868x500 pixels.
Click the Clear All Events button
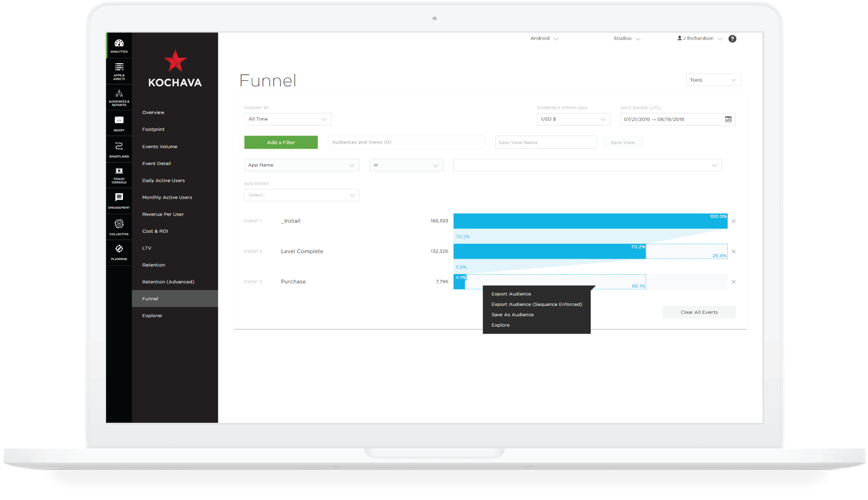pyautogui.click(x=699, y=312)
